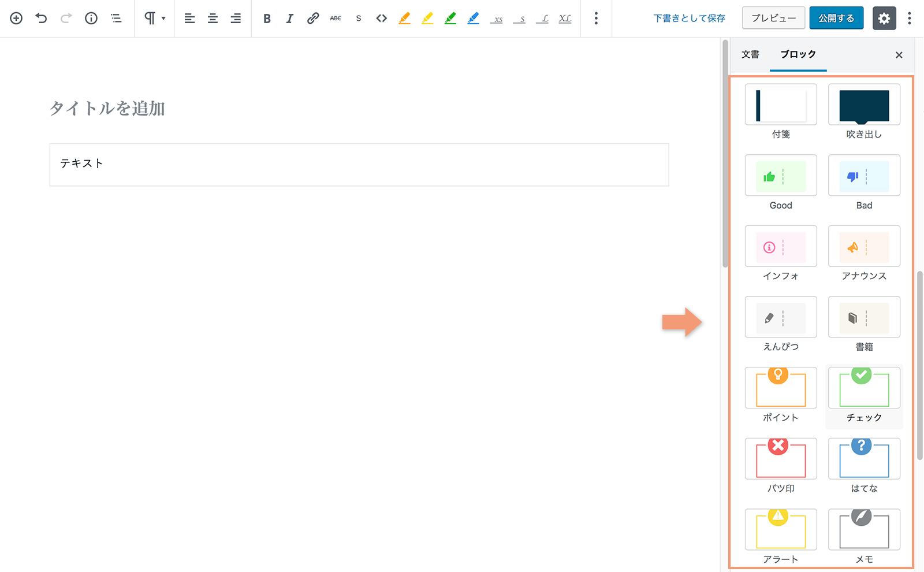
Task: Select the メモ memo style
Action: (x=864, y=537)
